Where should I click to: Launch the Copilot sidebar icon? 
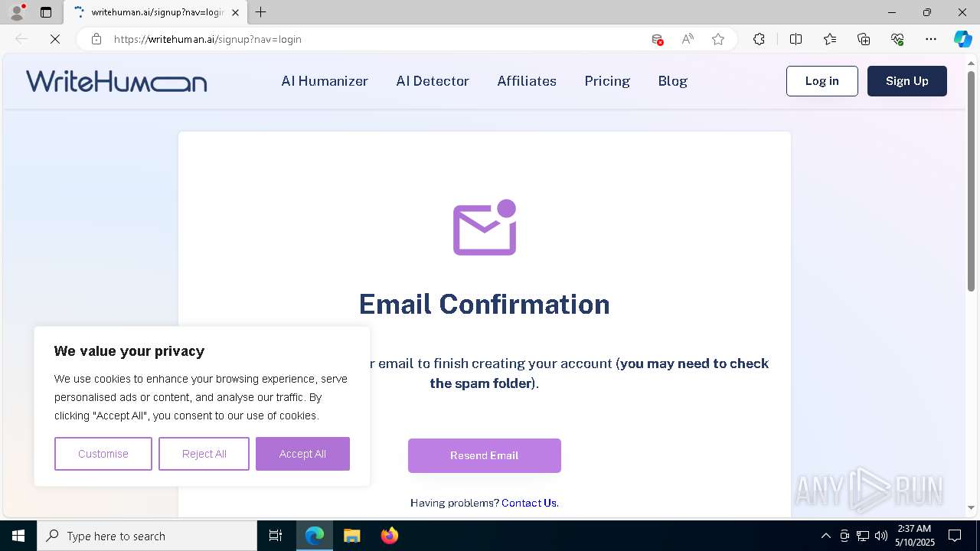click(x=962, y=39)
